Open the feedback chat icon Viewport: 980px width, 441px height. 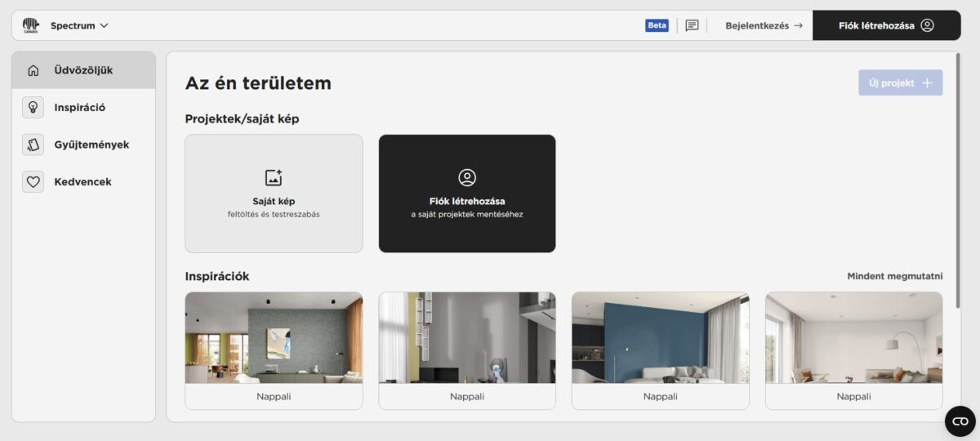692,25
